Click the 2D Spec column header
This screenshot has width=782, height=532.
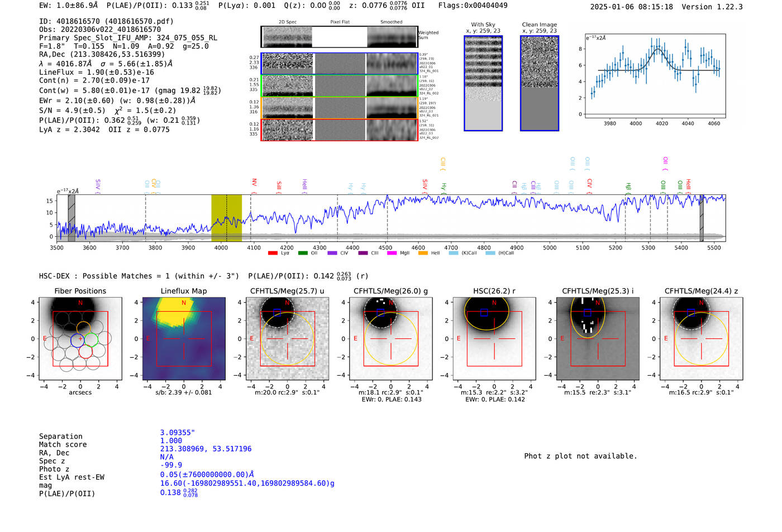pyautogui.click(x=288, y=22)
